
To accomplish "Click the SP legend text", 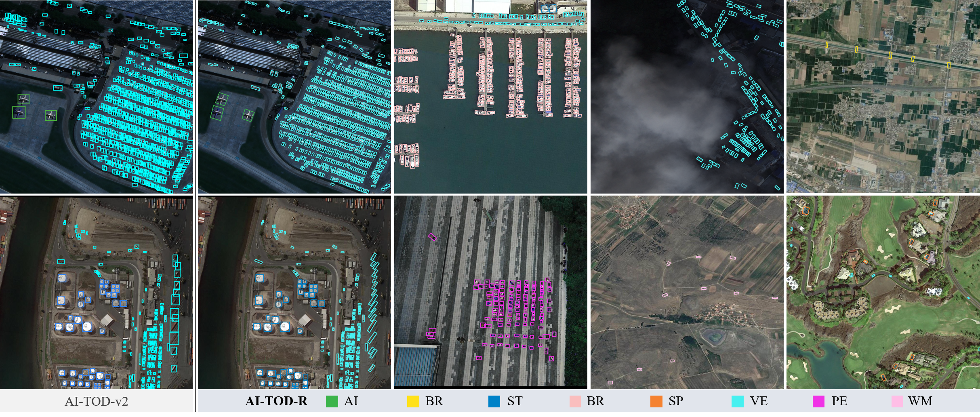I will pyautogui.click(x=676, y=401).
